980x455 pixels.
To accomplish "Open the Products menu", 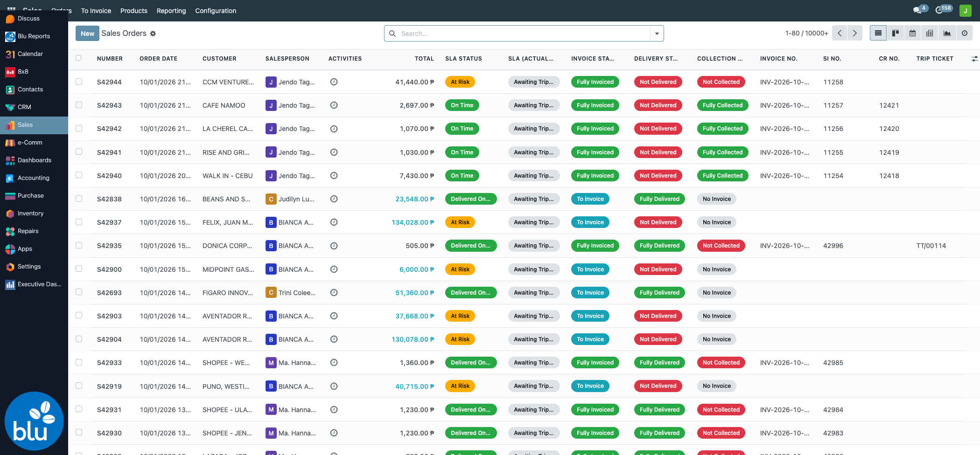I will (134, 11).
